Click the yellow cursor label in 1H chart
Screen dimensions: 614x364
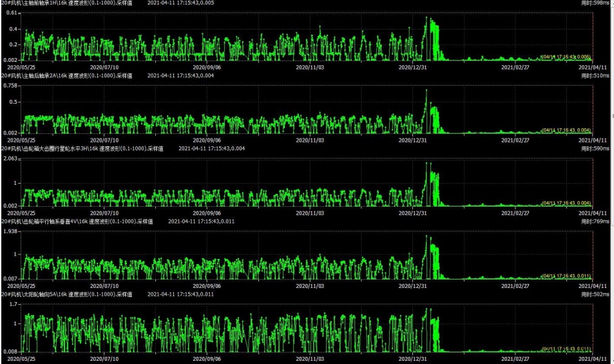(565, 57)
